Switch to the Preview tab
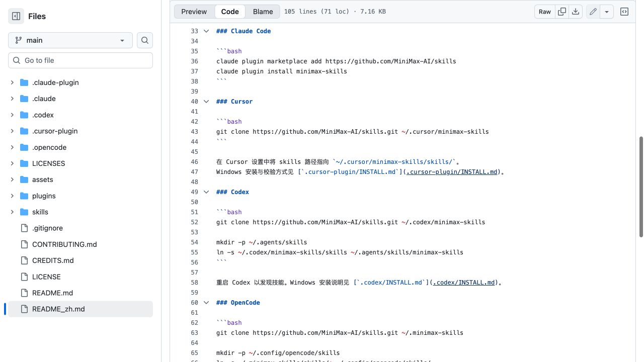Screen dimensions: 644x362 pyautogui.click(x=194, y=12)
